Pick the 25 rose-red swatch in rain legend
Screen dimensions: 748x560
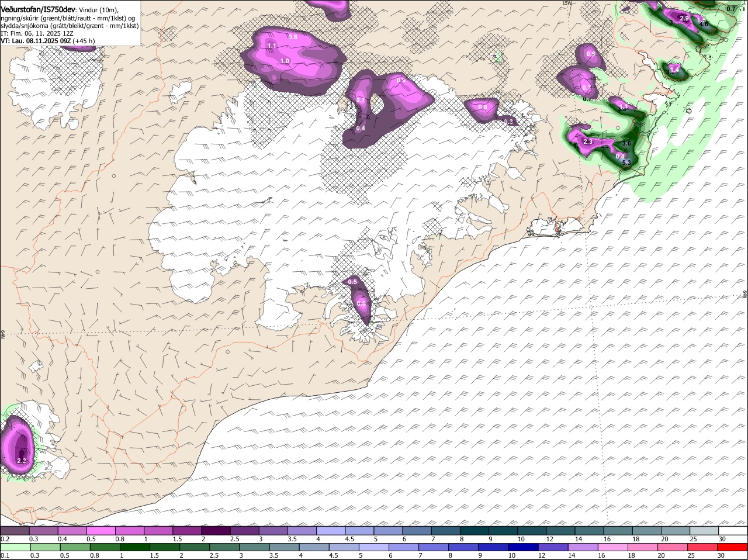[703, 547]
